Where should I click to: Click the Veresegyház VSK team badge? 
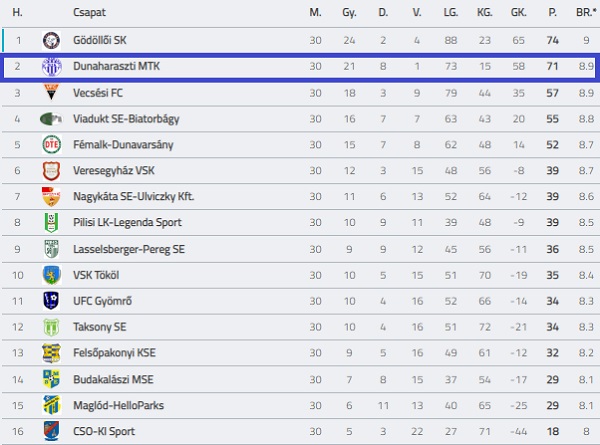click(x=51, y=171)
